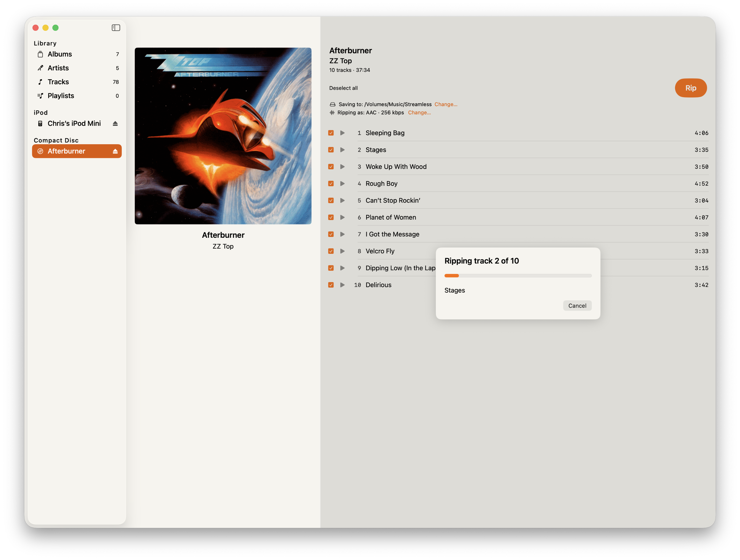Screen dimensions: 740x560
Task: Click Deselect all tracks
Action: tap(343, 88)
